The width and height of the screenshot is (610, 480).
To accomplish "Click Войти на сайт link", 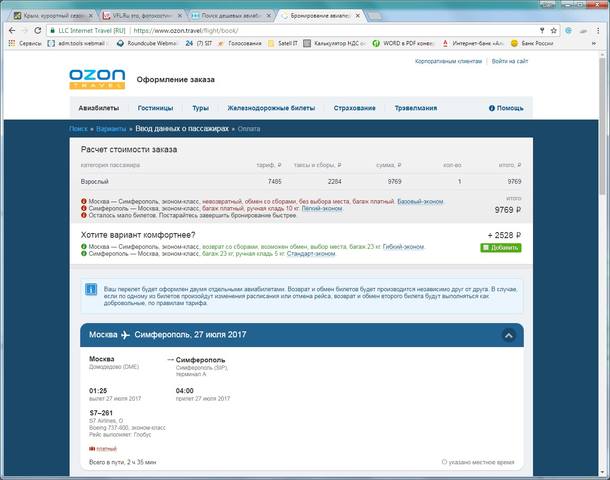I will [x=510, y=61].
